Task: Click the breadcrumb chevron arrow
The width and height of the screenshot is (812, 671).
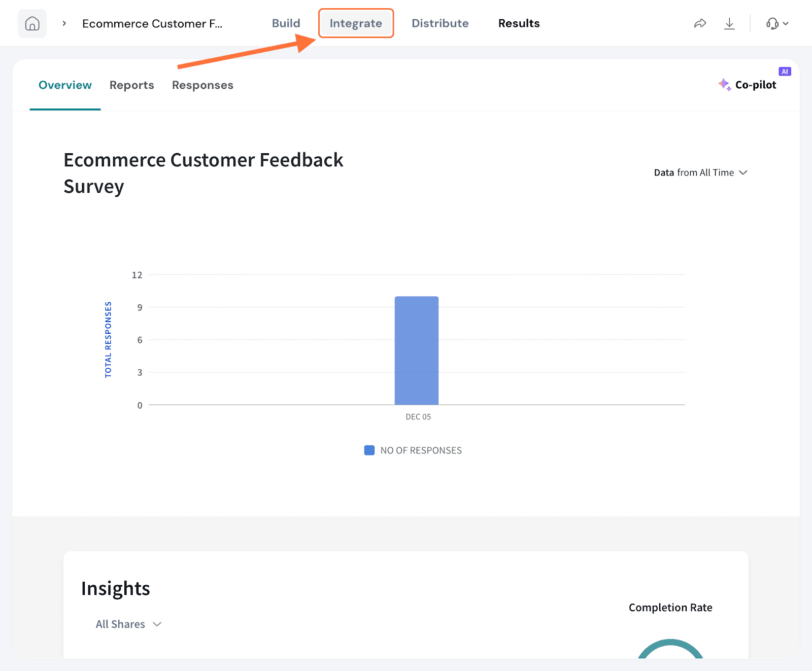Action: (64, 24)
